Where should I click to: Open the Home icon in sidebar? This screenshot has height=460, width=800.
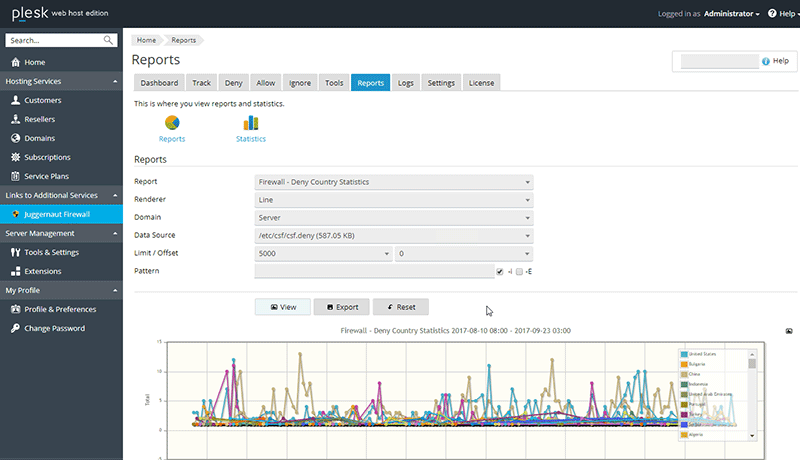(x=15, y=62)
